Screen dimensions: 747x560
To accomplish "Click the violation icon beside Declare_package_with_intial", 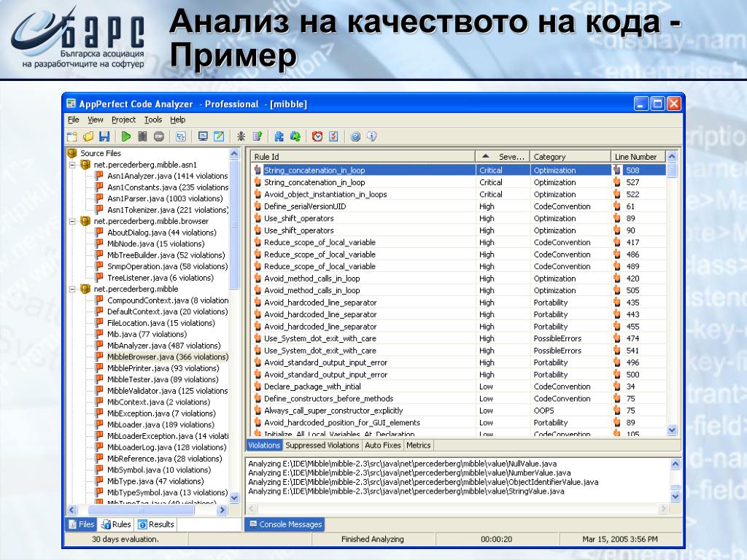I will [258, 386].
